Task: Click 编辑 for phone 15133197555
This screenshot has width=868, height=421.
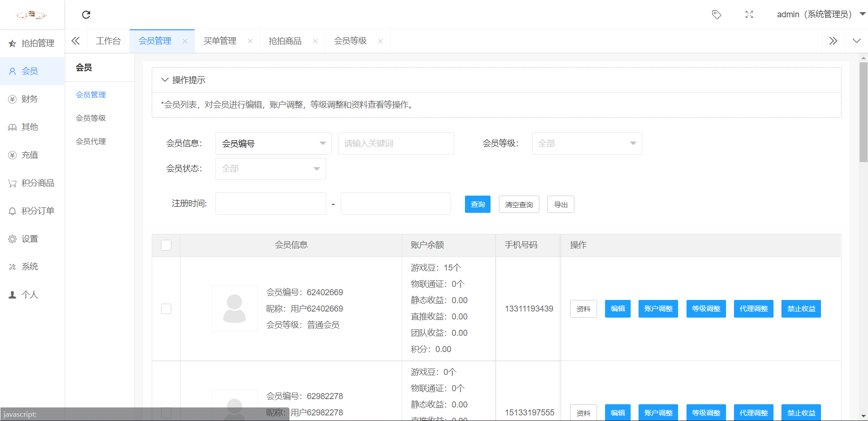Action: pyautogui.click(x=618, y=413)
